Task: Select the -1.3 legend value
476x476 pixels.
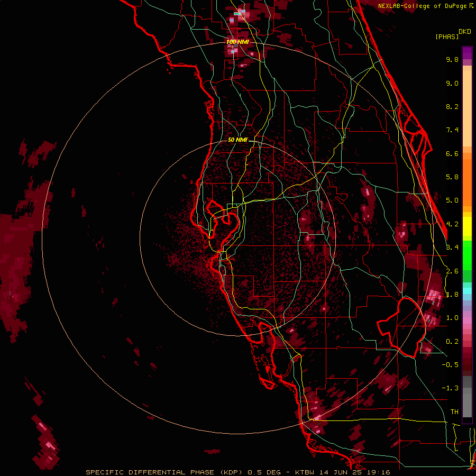Action: (450, 388)
